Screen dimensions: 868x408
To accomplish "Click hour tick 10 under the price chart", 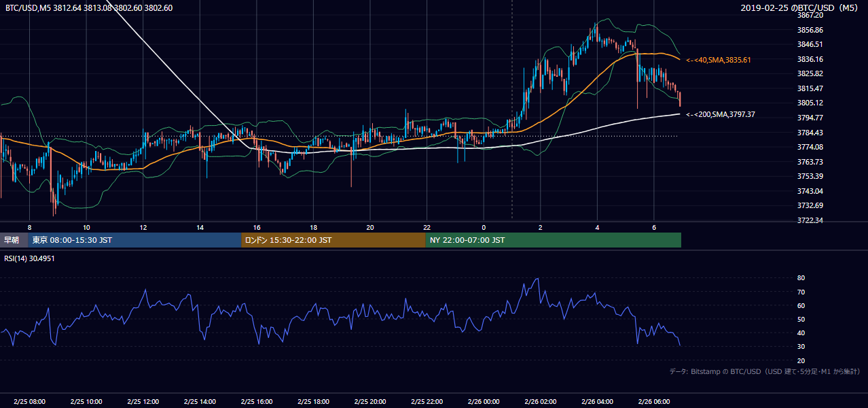I will 86,227.
